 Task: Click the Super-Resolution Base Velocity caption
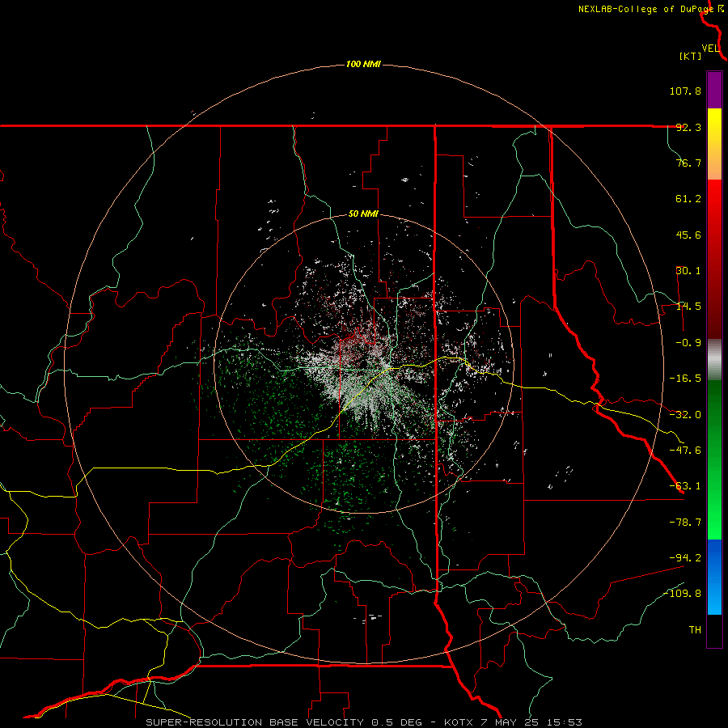(x=363, y=722)
